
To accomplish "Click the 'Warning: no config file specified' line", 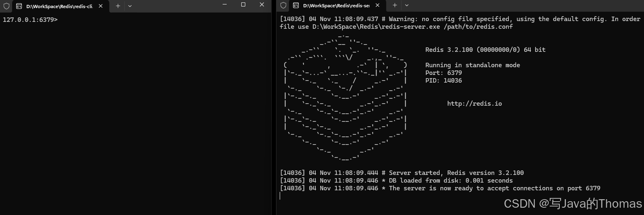I will tap(460, 19).
